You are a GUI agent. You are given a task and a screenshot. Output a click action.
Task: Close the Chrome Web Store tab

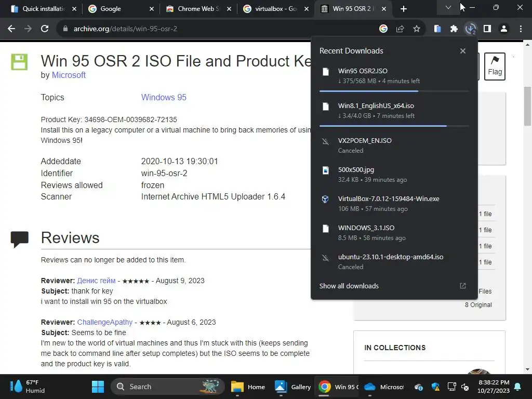pos(229,9)
